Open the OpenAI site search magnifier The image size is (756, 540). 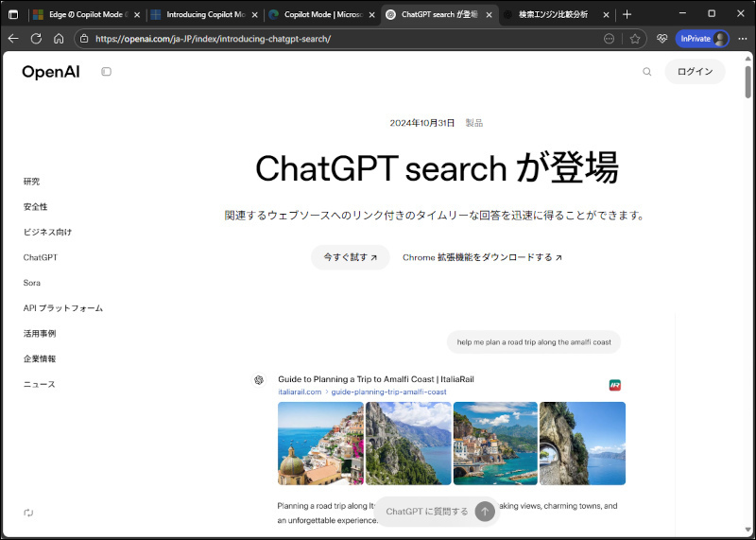coord(647,72)
